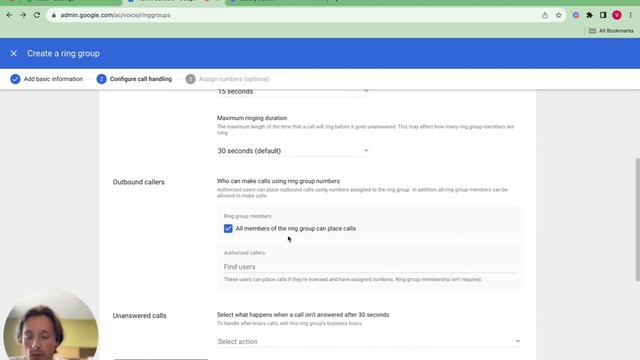This screenshot has height=360, width=640.
Task: Open the 15 seconds dropdown
Action: [x=293, y=91]
